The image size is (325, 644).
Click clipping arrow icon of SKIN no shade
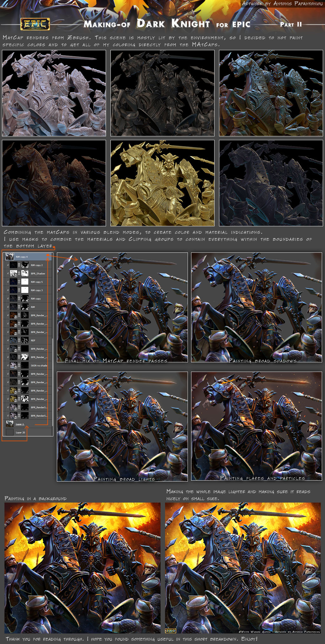click(8, 365)
